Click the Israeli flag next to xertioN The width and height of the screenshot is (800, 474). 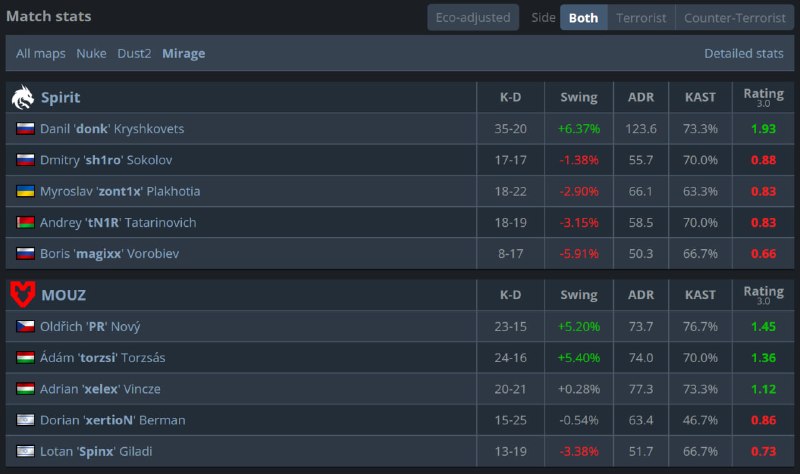coord(25,420)
